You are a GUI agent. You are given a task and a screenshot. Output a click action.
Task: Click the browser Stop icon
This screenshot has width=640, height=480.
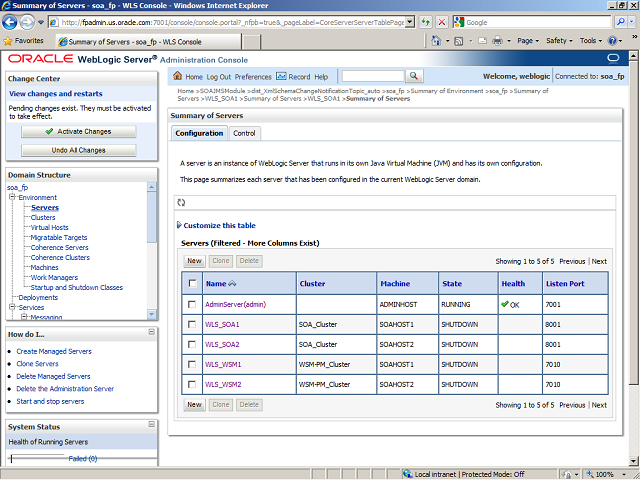point(443,22)
